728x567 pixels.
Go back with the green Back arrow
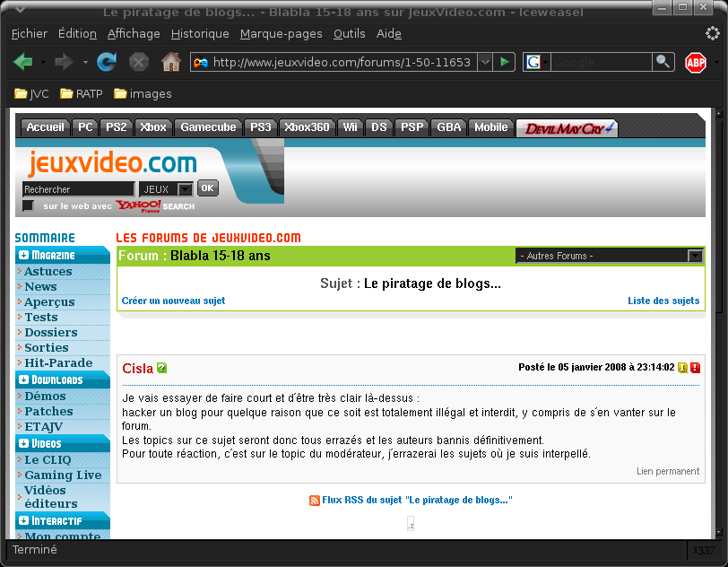tap(22, 62)
